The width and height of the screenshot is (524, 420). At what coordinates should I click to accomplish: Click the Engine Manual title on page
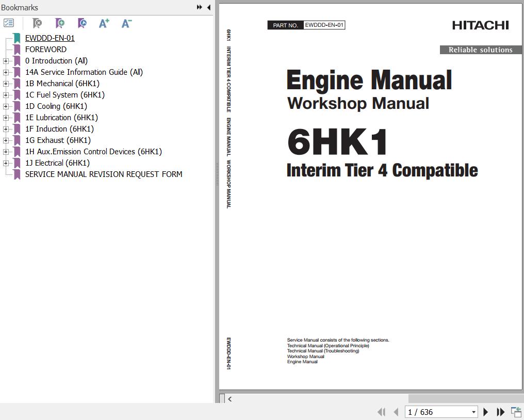[x=369, y=80]
